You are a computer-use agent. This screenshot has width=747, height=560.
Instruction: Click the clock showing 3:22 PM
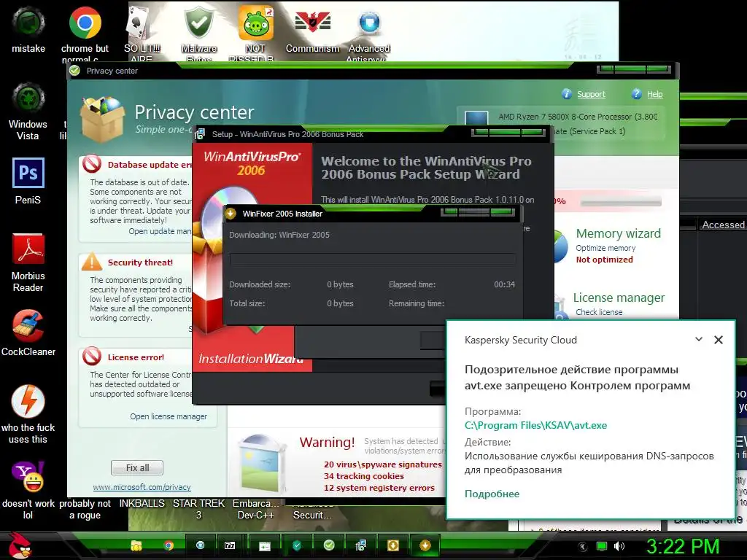coord(682,546)
